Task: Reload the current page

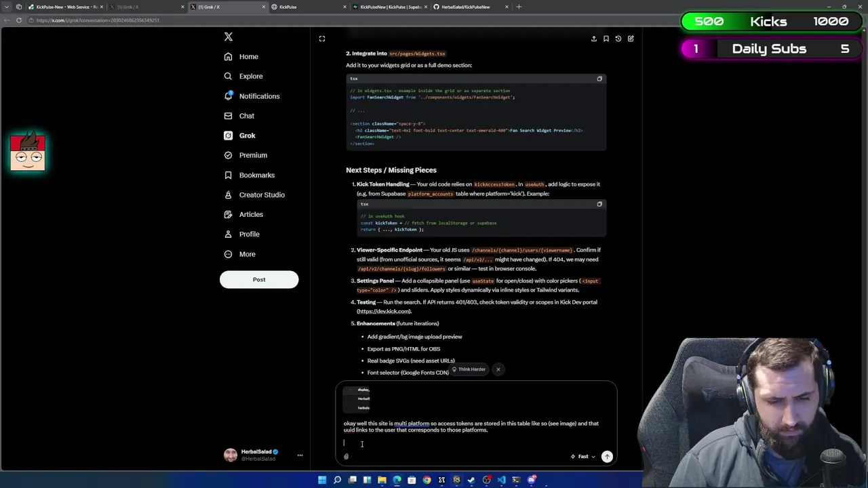Action: (x=19, y=20)
